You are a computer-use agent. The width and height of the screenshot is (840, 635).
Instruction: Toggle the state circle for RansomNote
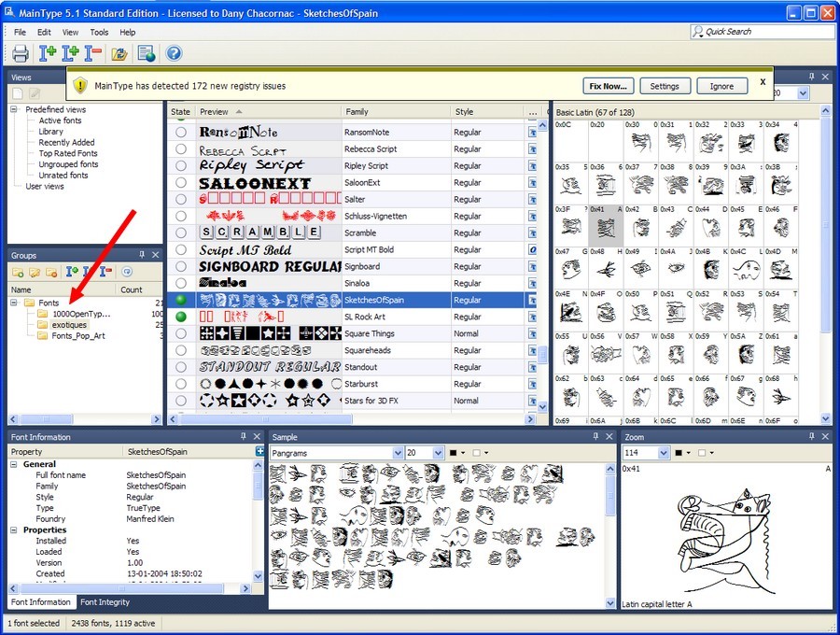coord(181,132)
